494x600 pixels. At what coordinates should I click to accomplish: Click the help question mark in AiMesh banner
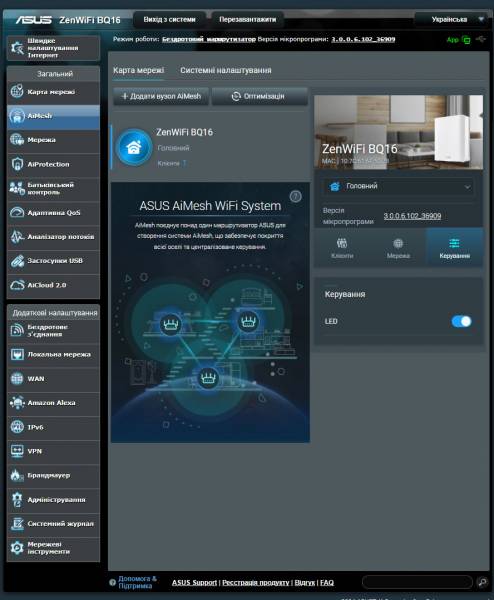point(295,197)
